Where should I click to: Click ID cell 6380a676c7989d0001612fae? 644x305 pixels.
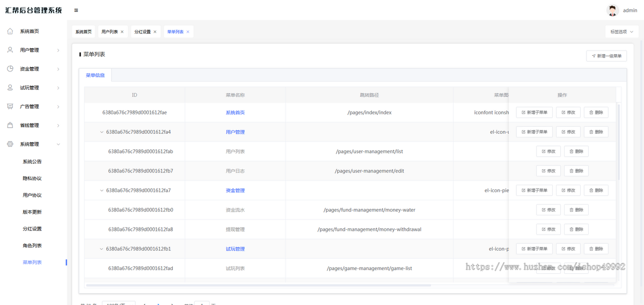click(x=135, y=112)
